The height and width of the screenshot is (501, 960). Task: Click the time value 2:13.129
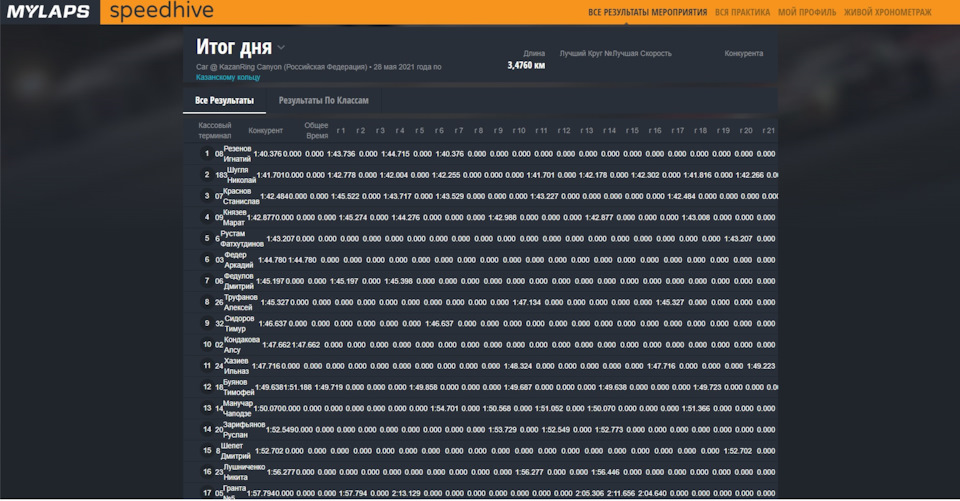tap(407, 493)
